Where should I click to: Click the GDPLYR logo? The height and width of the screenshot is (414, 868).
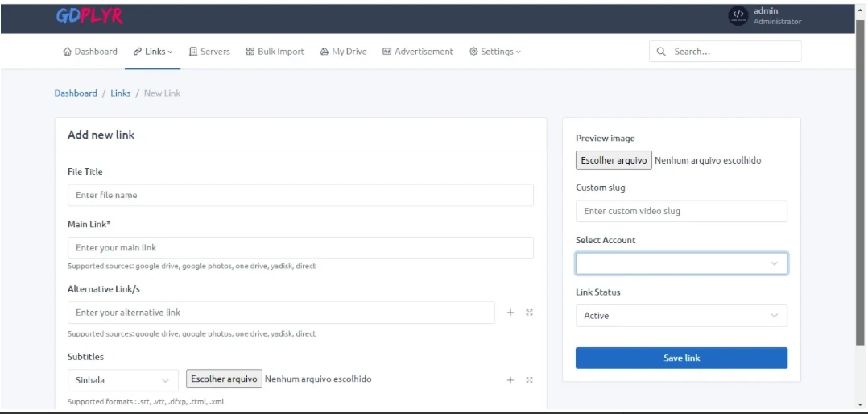(89, 16)
